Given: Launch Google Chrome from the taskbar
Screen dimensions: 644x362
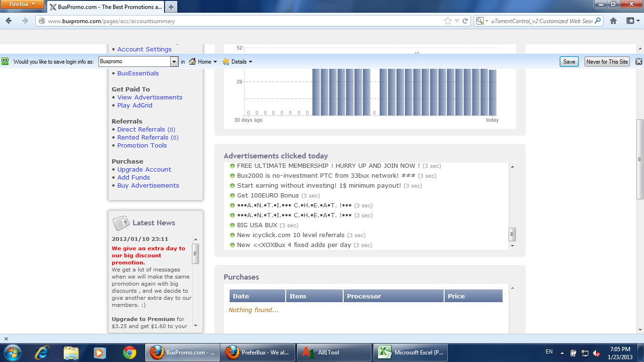Looking at the screenshot, I should click(129, 352).
